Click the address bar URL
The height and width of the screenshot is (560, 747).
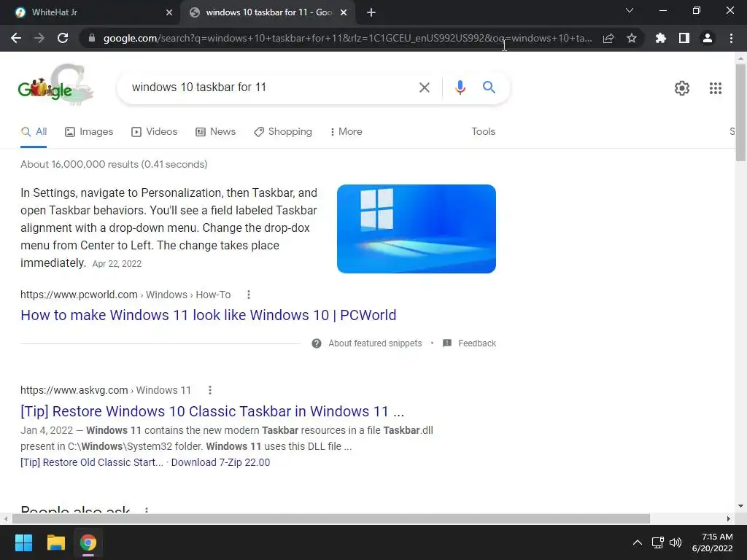click(347, 38)
